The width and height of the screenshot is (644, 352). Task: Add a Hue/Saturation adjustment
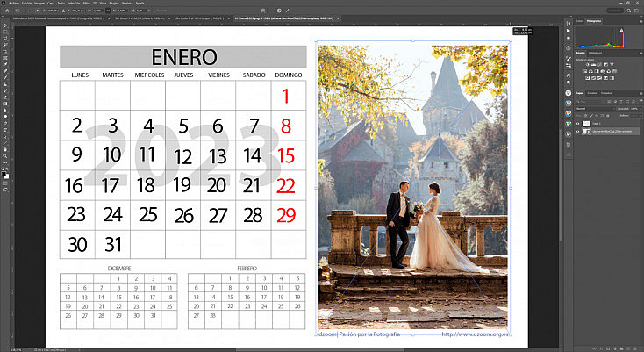[584, 71]
